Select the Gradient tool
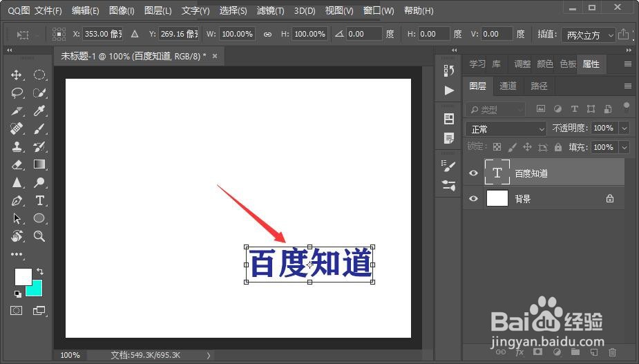639x364 pixels. [39, 164]
